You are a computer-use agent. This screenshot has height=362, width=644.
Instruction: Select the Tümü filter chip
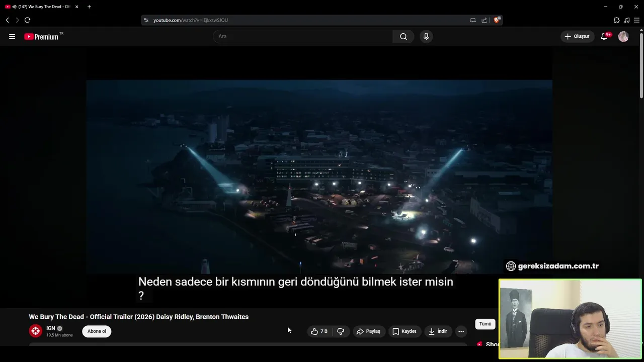coord(485,324)
